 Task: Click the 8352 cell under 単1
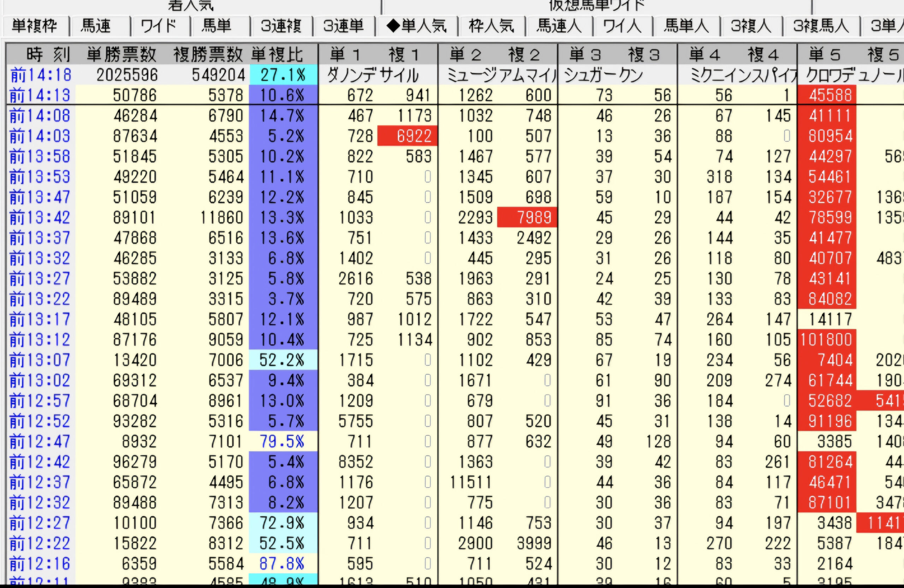coord(356,462)
